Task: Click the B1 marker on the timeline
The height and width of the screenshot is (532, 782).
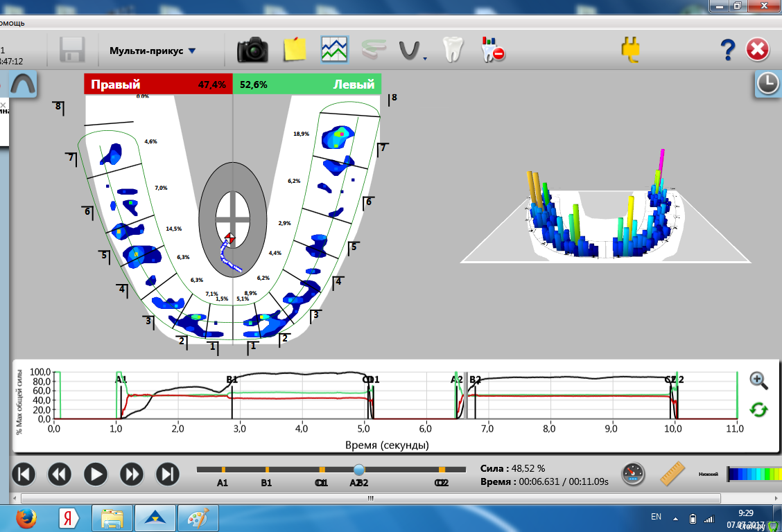Action: (x=267, y=470)
